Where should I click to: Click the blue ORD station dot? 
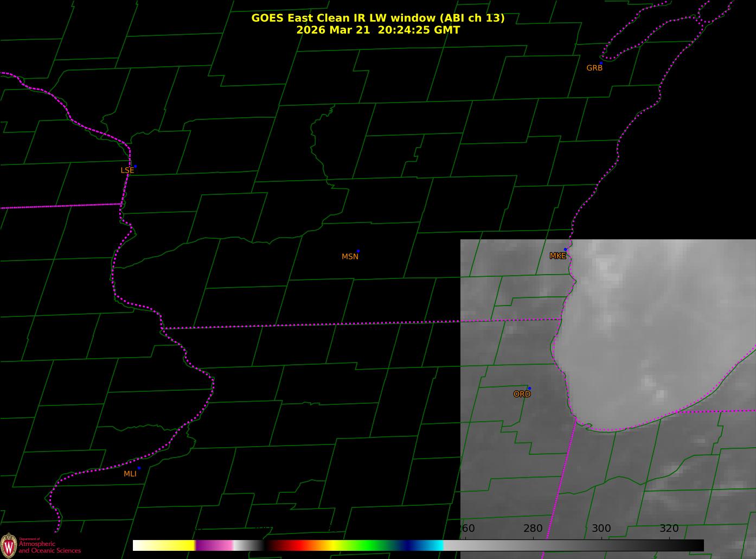529,389
